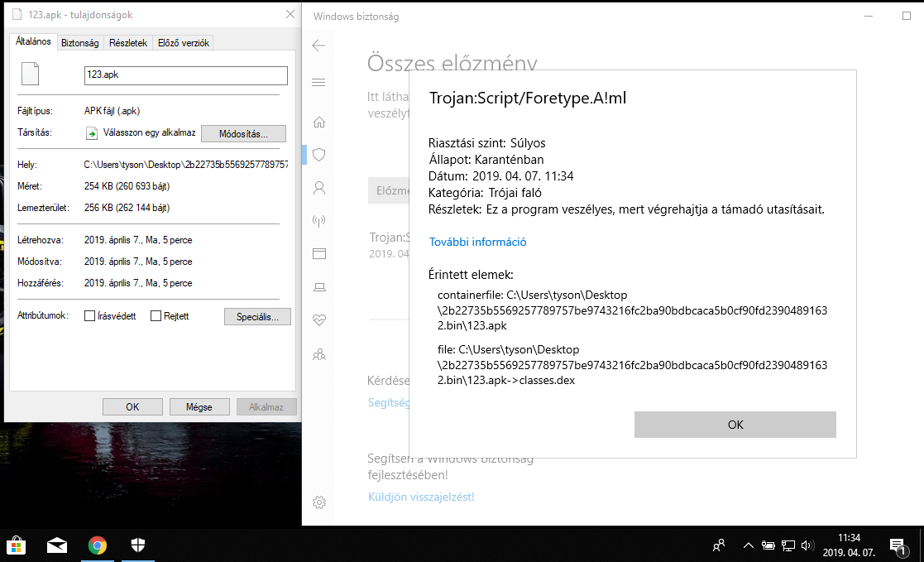Select the Riasztási szint: Súlyos line

point(486,143)
